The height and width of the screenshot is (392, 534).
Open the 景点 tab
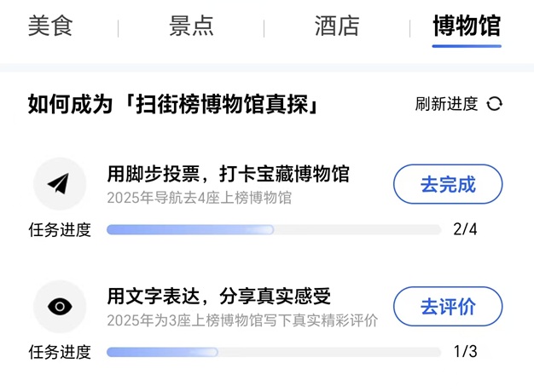click(x=191, y=26)
